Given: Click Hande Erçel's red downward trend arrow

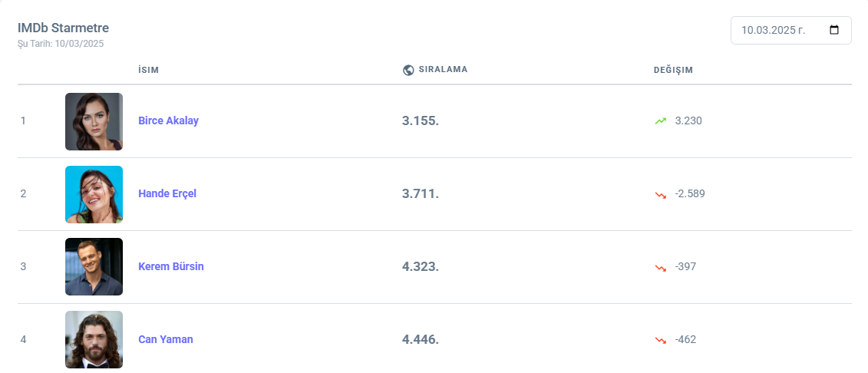Looking at the screenshot, I should pos(660,194).
